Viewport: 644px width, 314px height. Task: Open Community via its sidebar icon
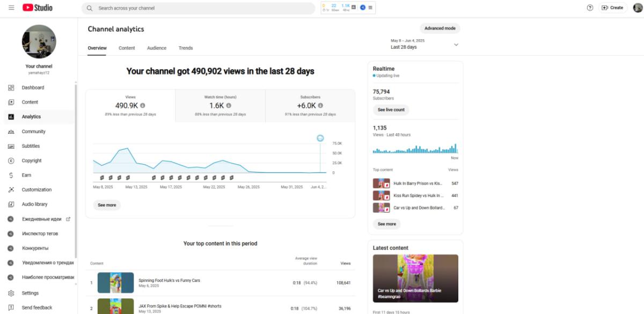11,132
